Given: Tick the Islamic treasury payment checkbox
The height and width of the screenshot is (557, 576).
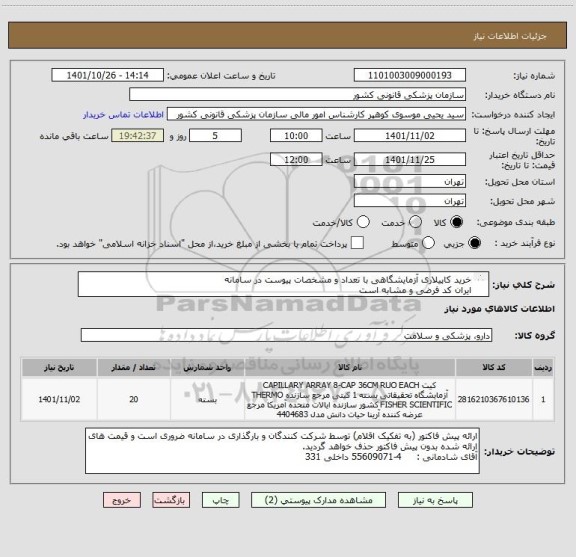Looking at the screenshot, I should pyautogui.click(x=357, y=243).
